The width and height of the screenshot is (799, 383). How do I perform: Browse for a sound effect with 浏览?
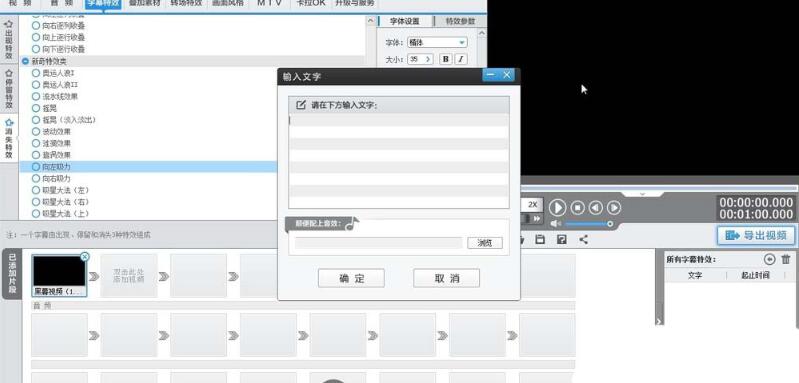coord(485,243)
